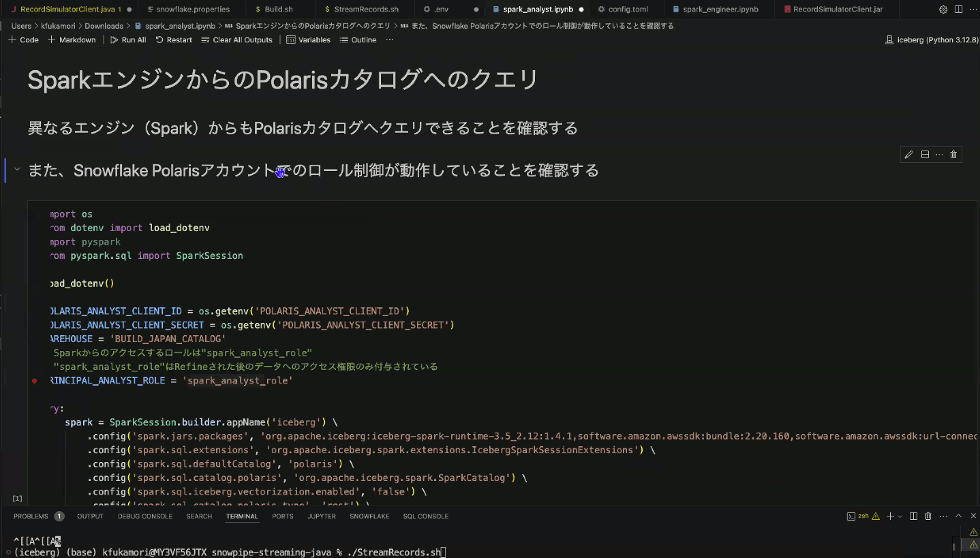Run All notebook cells
980x558 pixels.
point(128,40)
